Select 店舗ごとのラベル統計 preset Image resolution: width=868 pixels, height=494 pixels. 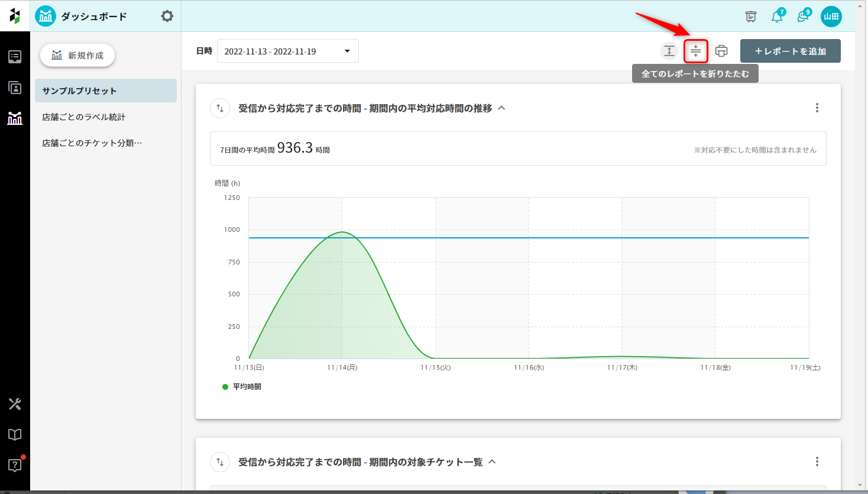click(84, 117)
